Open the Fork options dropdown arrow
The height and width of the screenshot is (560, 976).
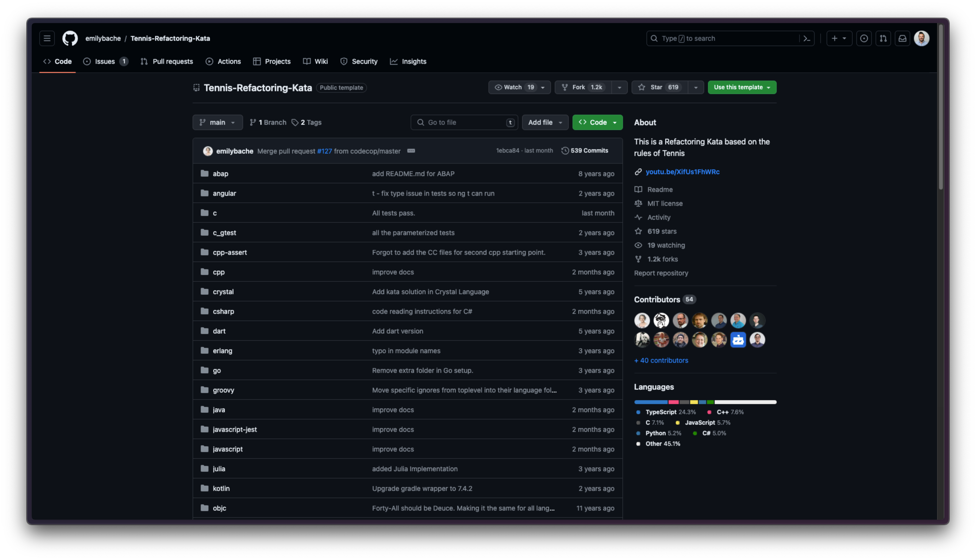coord(619,87)
